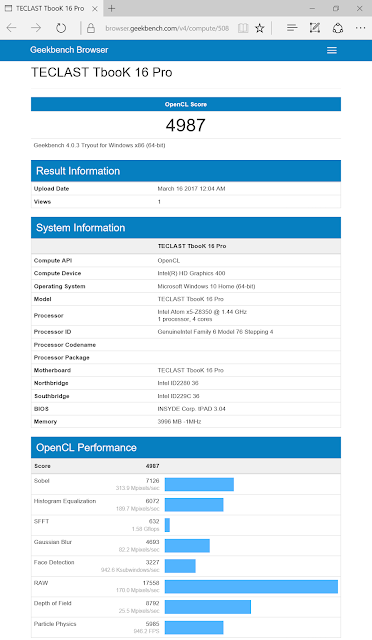The height and width of the screenshot is (640, 372).
Task: Click the Processor Package label
Action: point(62,358)
